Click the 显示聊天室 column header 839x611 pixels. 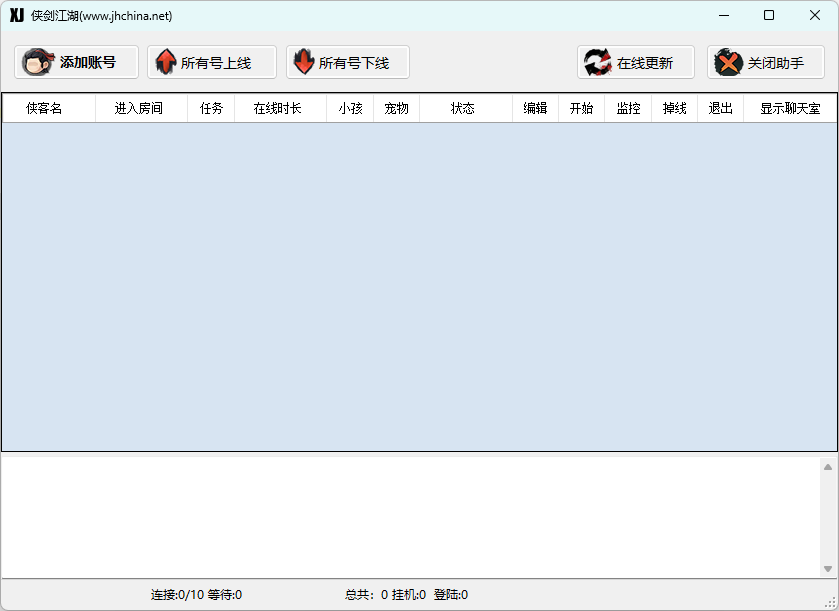[790, 109]
